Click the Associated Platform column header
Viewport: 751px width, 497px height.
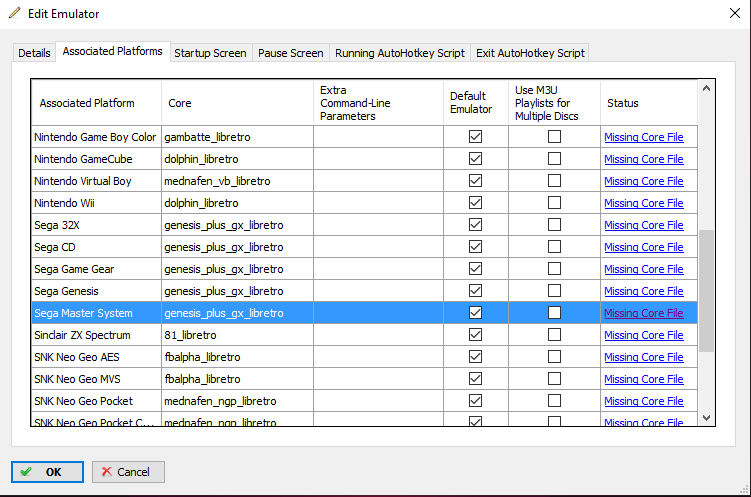pos(97,103)
